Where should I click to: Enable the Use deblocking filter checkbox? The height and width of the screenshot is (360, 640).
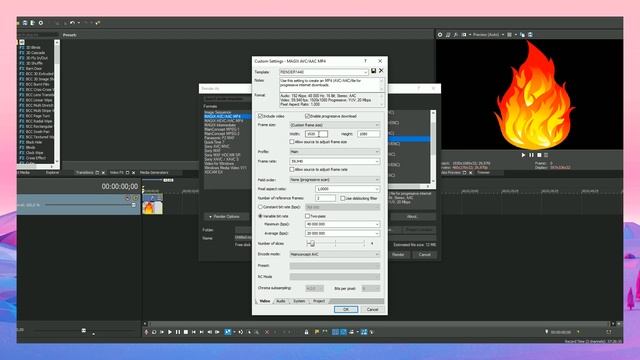pyautogui.click(x=342, y=198)
